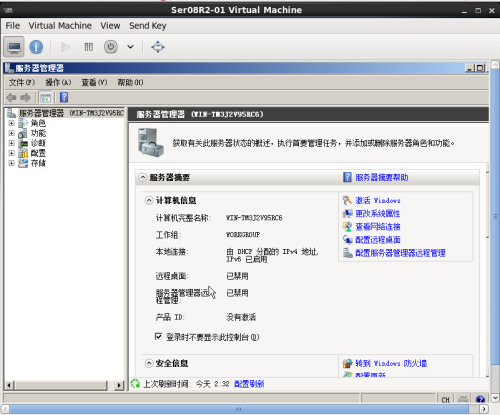Click the blue help toolbar icon
The width and height of the screenshot is (500, 415).
click(x=64, y=98)
